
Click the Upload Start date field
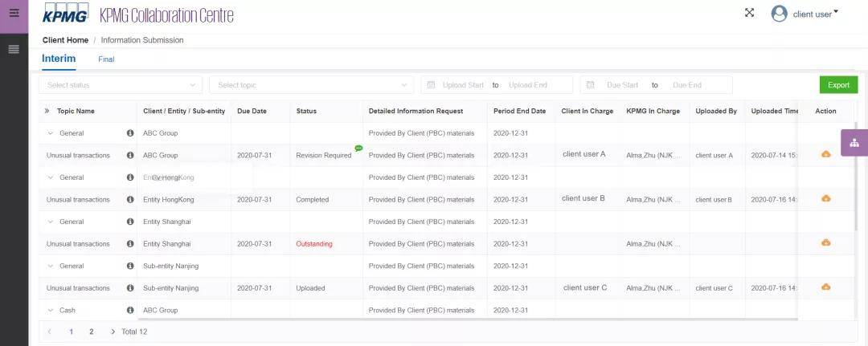coord(463,85)
